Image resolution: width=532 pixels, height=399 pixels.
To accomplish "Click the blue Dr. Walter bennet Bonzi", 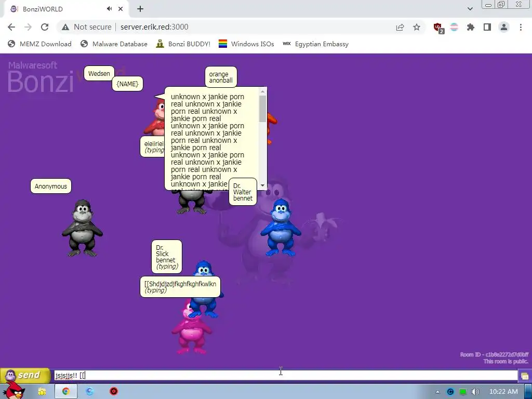I will pyautogui.click(x=281, y=228).
